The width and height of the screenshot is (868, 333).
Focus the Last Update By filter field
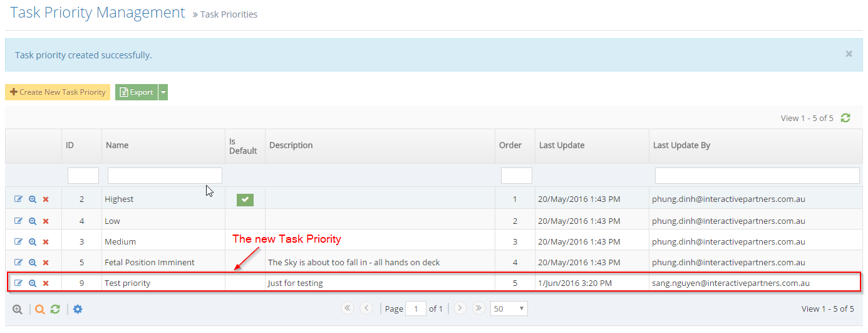[757, 176]
